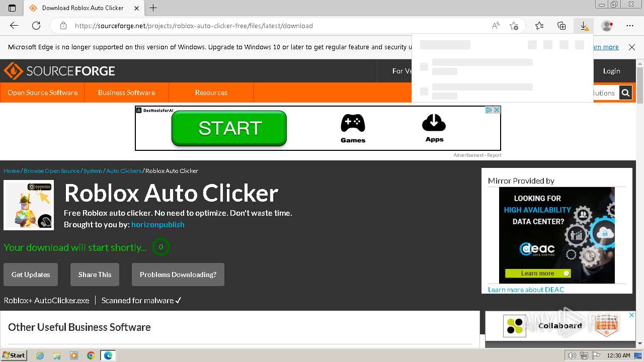Click the taskbar clock 12:30 AM
The height and width of the screenshot is (362, 644).
(618, 355)
